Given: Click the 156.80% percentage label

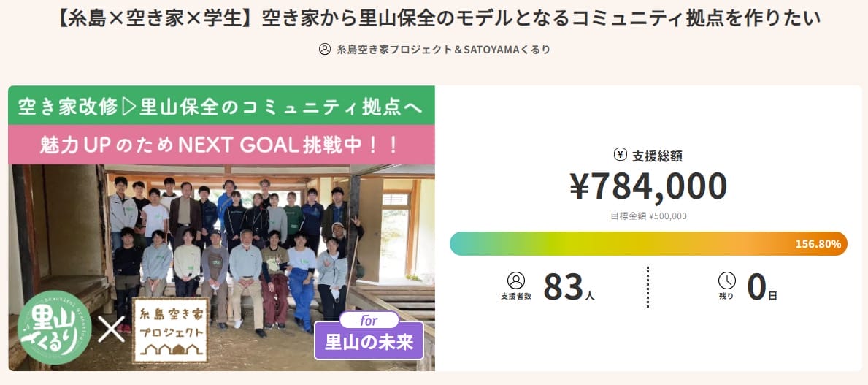Looking at the screenshot, I should [818, 243].
